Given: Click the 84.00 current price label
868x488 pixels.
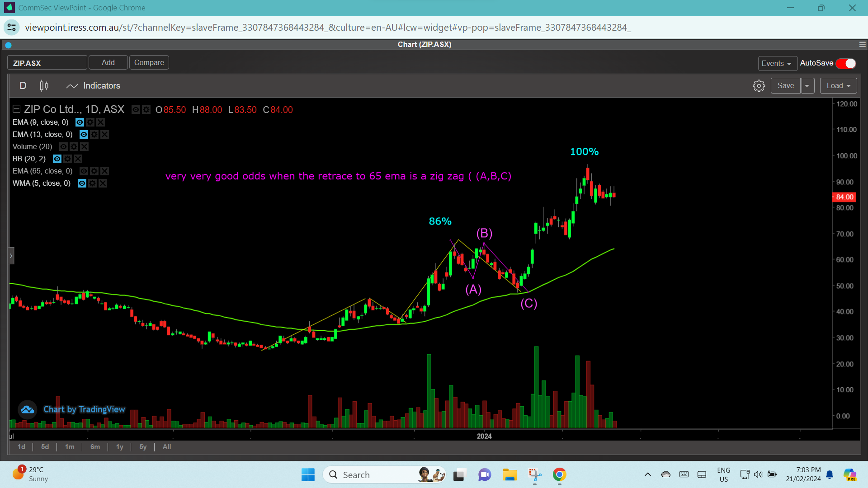Looking at the screenshot, I should (x=844, y=197).
